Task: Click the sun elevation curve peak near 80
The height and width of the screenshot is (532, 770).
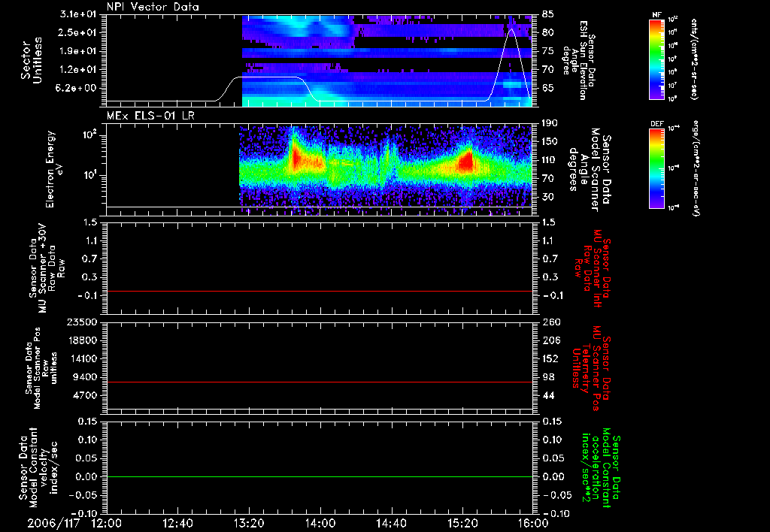Action: 511,29
